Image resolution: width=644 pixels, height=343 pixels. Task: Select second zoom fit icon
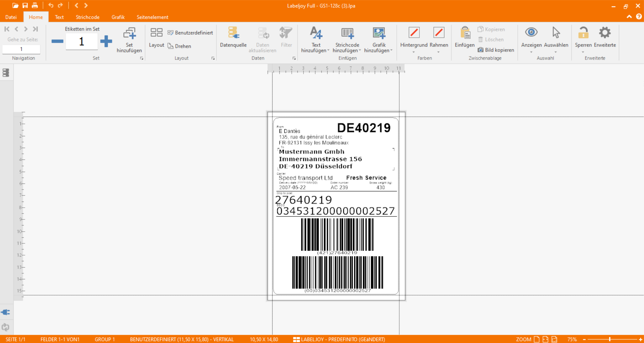point(545,339)
